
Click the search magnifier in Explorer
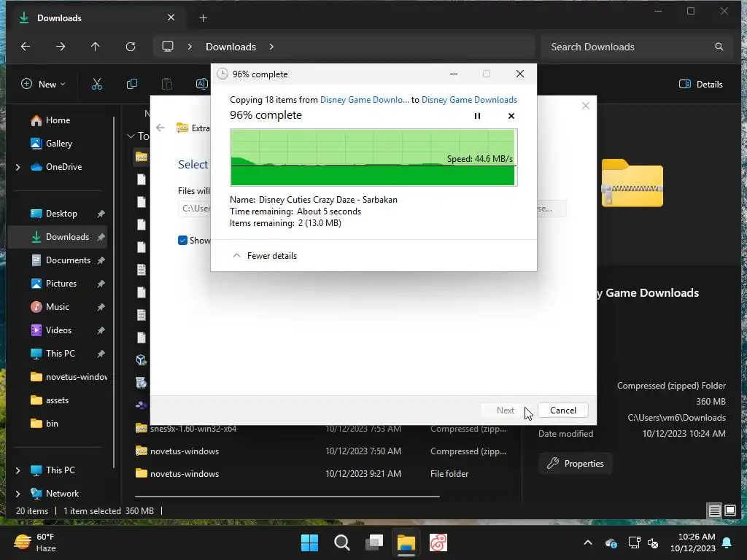click(x=719, y=47)
